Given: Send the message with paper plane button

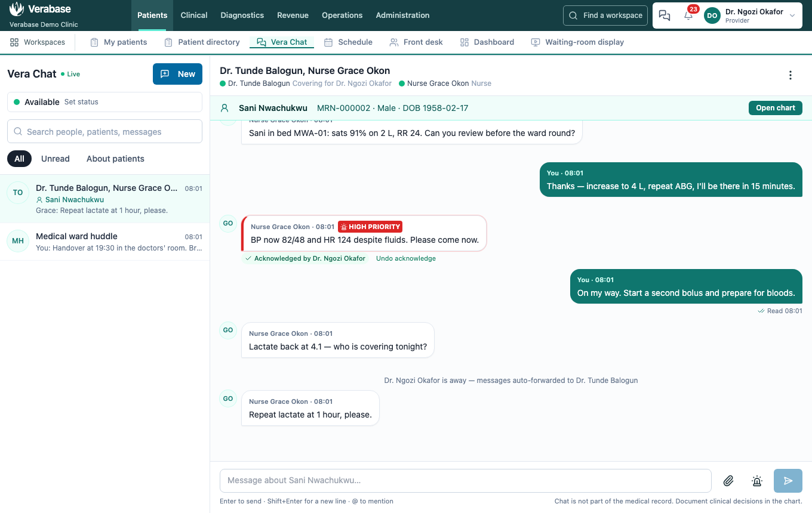Looking at the screenshot, I should 788,481.
